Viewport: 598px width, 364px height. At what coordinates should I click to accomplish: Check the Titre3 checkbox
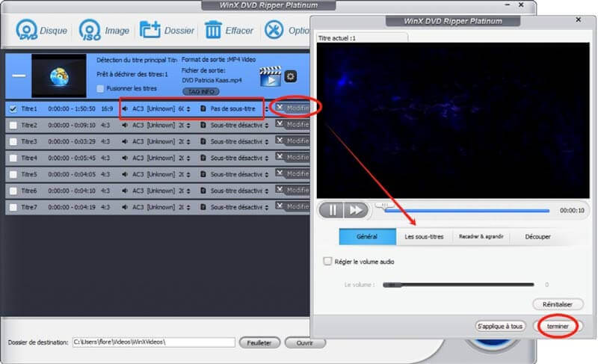13,142
